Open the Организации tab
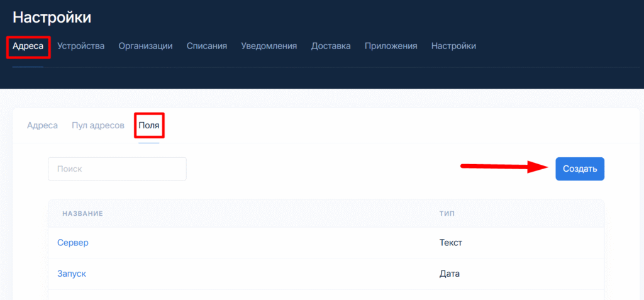 click(x=145, y=46)
